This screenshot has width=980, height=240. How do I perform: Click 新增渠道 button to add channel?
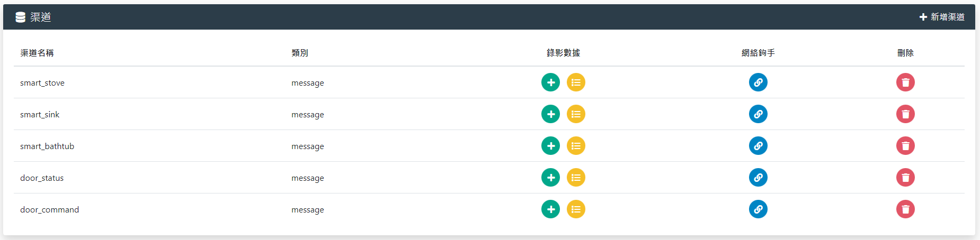(942, 17)
